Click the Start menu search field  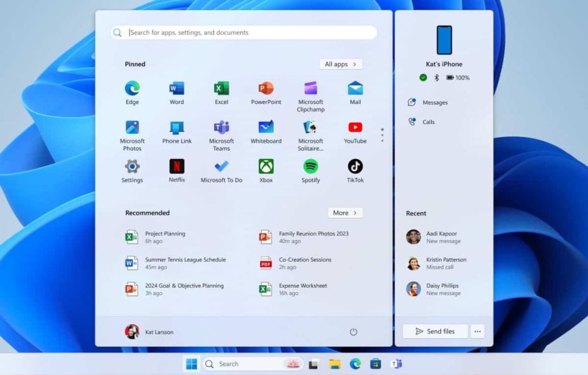(x=244, y=33)
